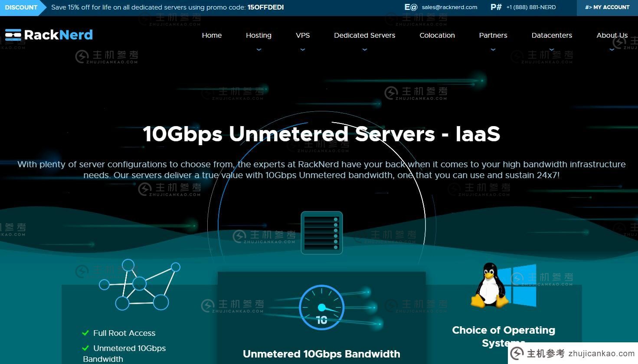Screen dimensions: 638x364
Task: Click the Full Root Access list item
Action: coord(118,333)
